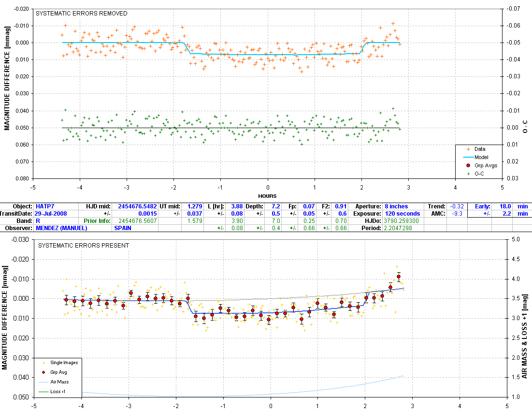This screenshot has height=411, width=532.
Task: Select aperture value '8 inches'
Action: (396, 206)
